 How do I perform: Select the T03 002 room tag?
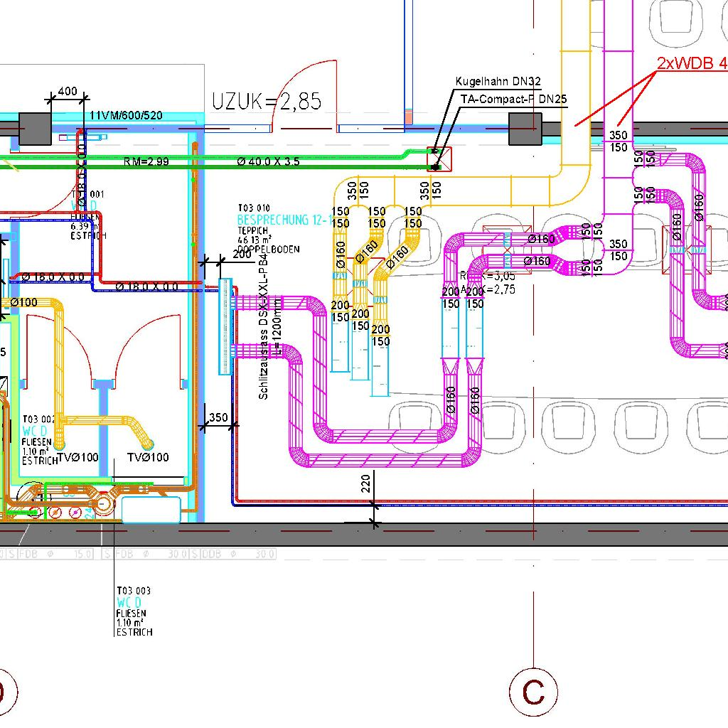click(38, 419)
